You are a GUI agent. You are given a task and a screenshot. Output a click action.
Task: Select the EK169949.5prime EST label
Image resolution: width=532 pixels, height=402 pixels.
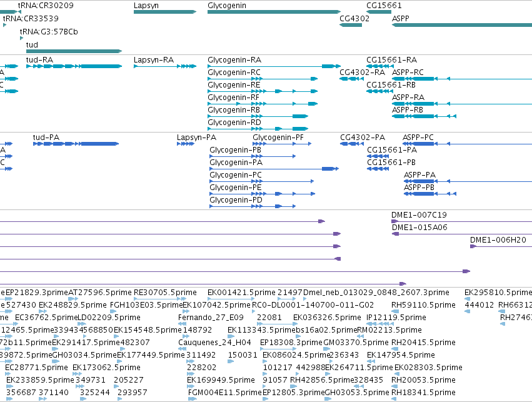[x=221, y=380]
